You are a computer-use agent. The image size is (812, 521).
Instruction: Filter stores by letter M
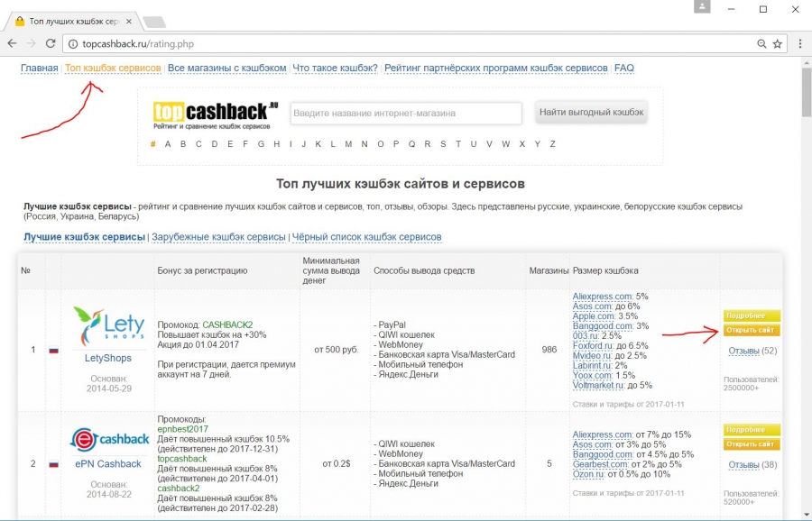click(x=348, y=144)
